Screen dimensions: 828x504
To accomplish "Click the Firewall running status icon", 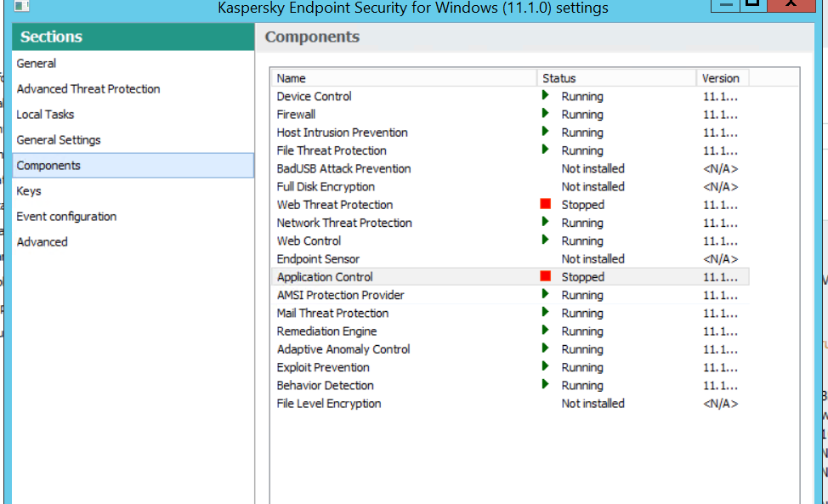I will 546,114.
